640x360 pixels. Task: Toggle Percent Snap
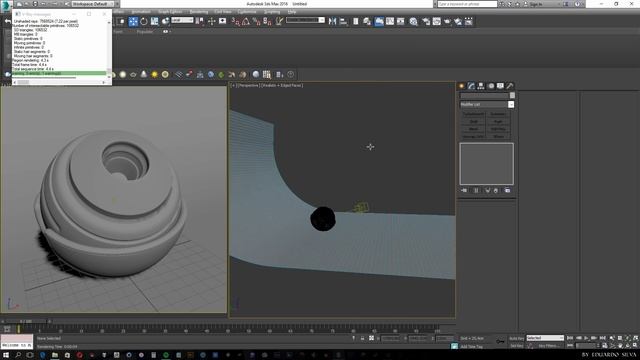[257, 21]
